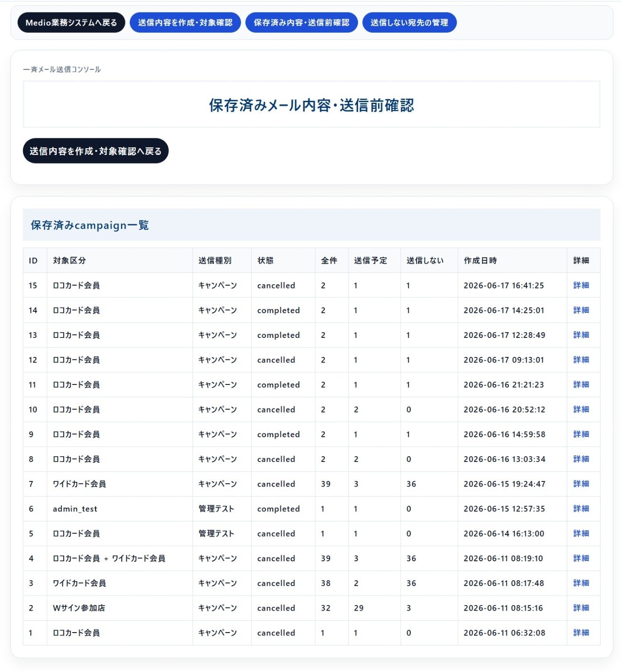Select the admin_test cell
The width and height of the screenshot is (621, 672).
point(120,509)
